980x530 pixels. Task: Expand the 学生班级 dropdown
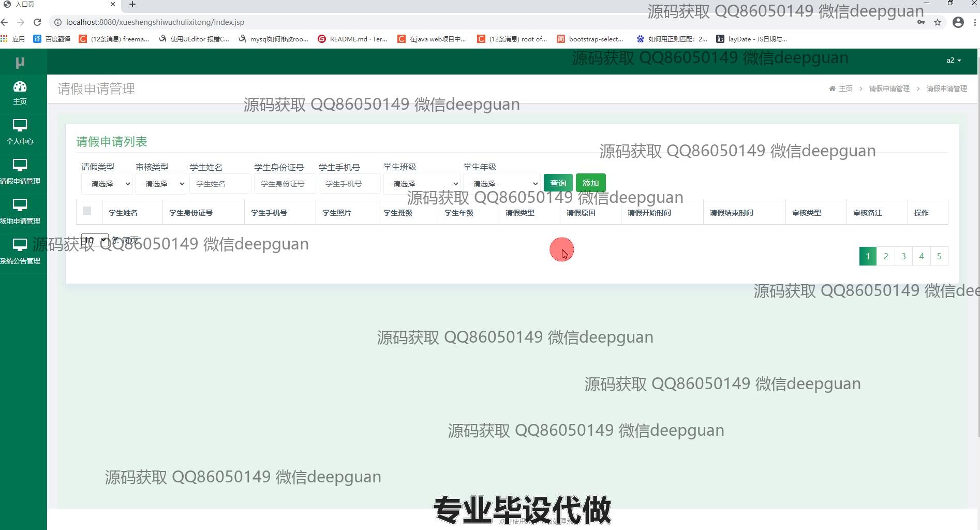coord(422,184)
